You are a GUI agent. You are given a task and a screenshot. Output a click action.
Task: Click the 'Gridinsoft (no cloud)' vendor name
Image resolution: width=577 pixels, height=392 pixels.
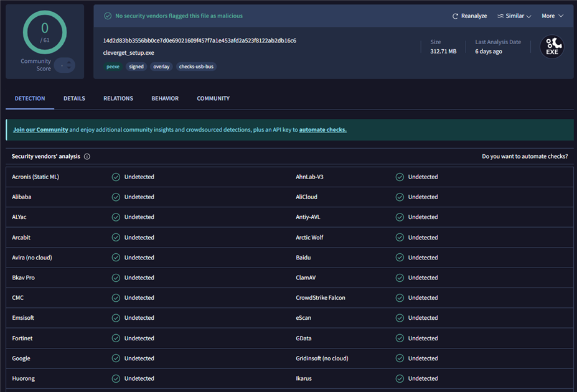[322, 358]
